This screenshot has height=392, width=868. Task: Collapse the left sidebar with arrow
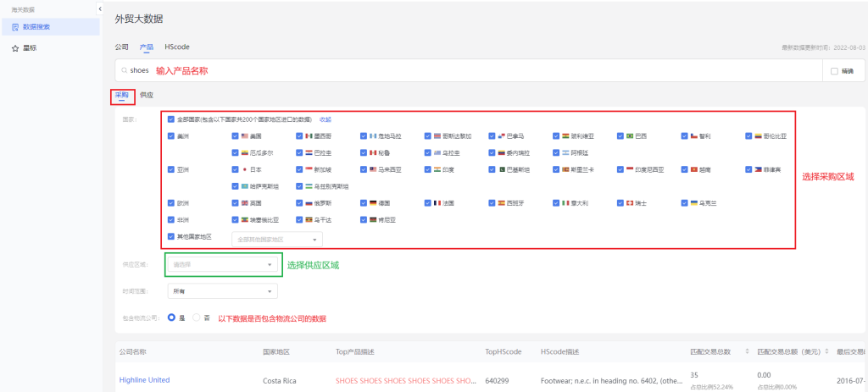pyautogui.click(x=100, y=9)
